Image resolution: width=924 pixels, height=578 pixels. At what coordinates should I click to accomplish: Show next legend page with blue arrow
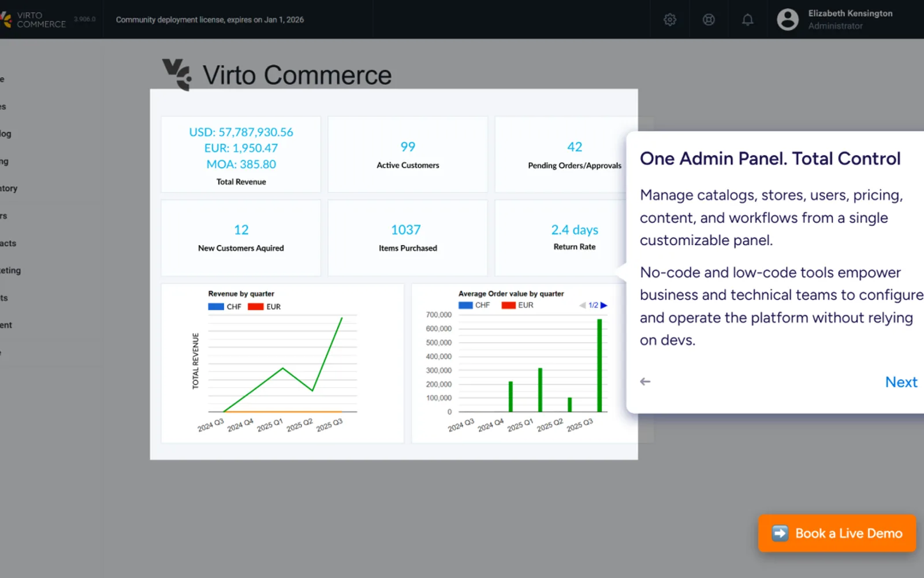click(604, 305)
